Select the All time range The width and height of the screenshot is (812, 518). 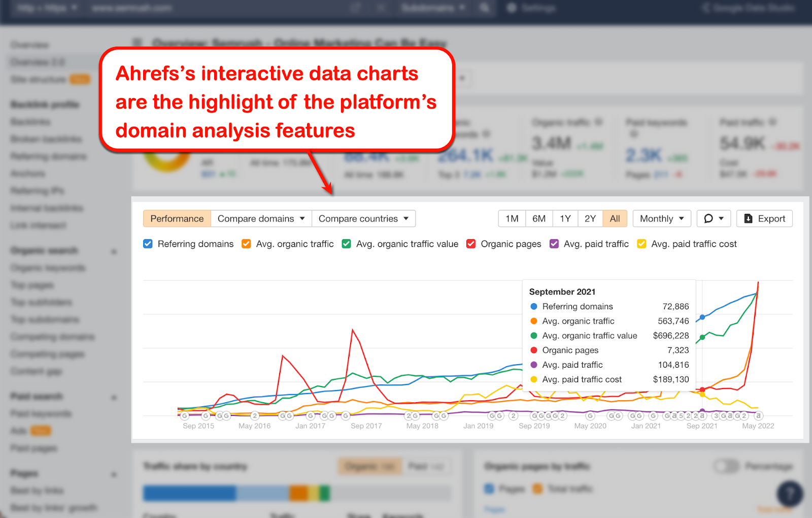click(615, 218)
